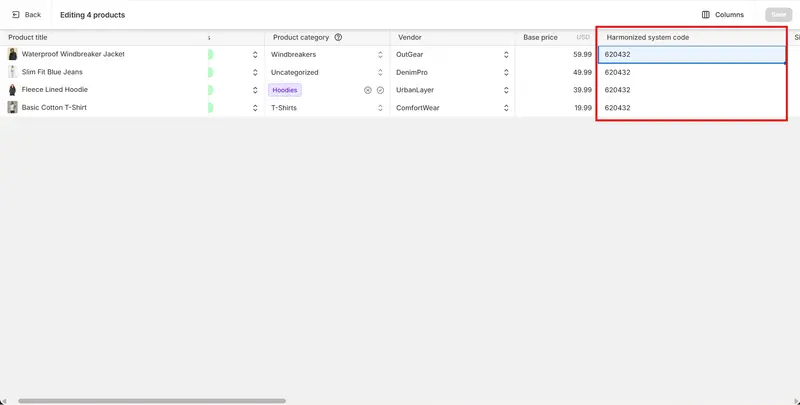Viewport: 800px width, 405px height.
Task: Click the Product category help icon
Action: tap(338, 37)
